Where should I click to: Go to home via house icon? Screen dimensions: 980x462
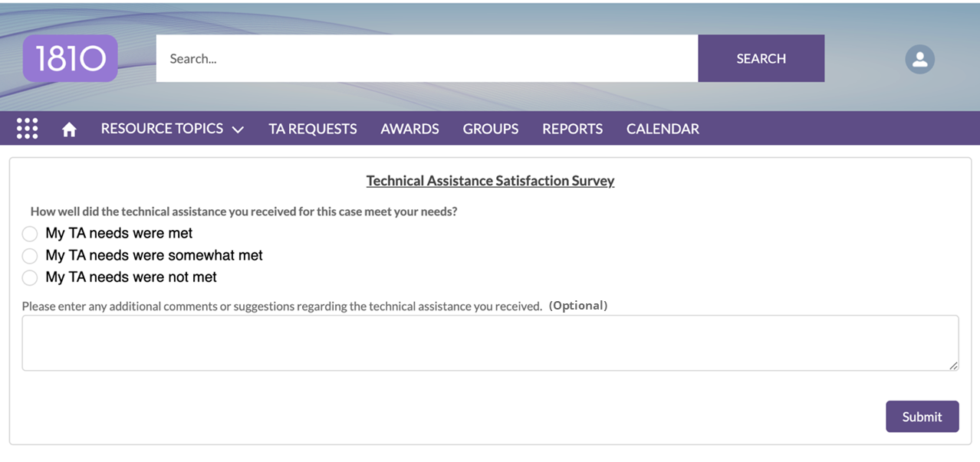(x=69, y=129)
